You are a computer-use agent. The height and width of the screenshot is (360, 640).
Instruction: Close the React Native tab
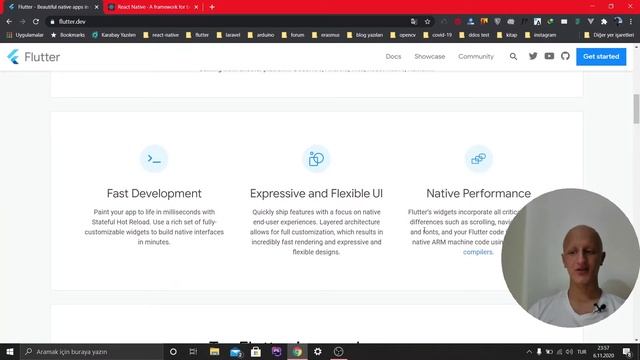196,7
